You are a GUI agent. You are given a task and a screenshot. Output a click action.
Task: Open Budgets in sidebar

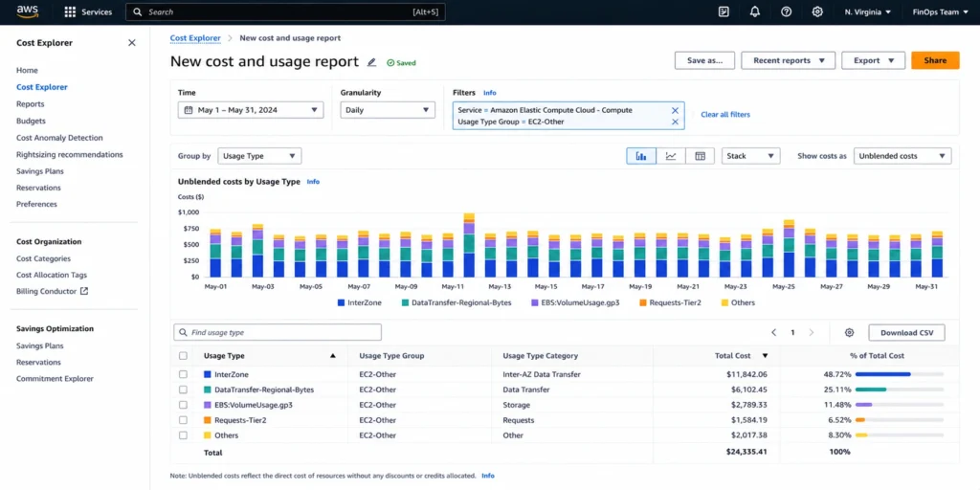click(x=31, y=122)
